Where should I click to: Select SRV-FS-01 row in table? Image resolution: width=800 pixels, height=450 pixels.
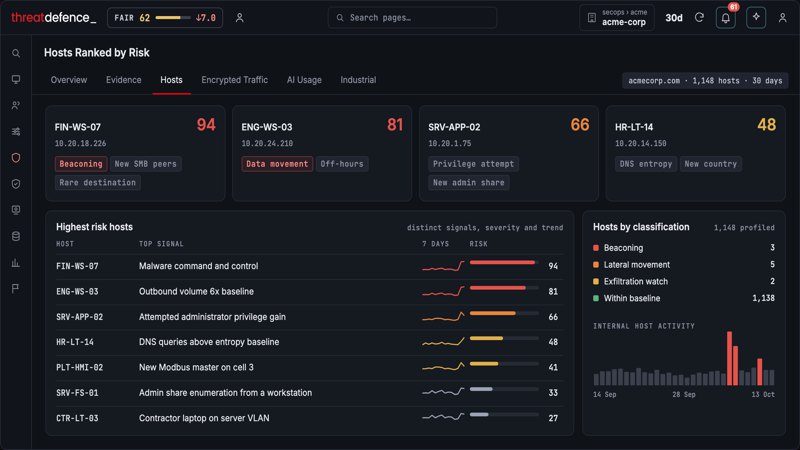(x=309, y=393)
